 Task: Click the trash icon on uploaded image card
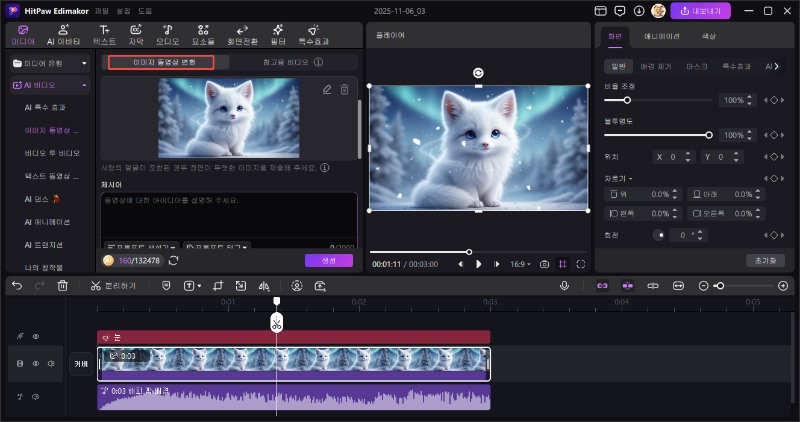click(x=344, y=89)
